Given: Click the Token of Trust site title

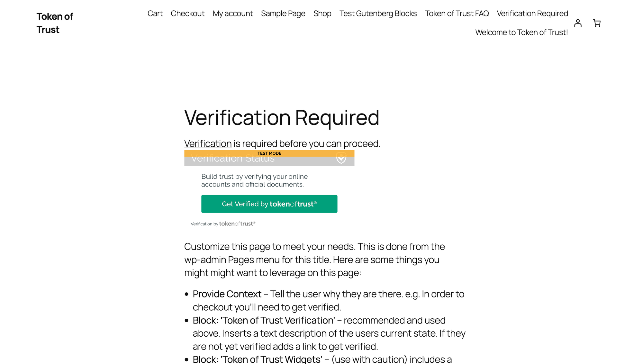Looking at the screenshot, I should click(x=55, y=23).
